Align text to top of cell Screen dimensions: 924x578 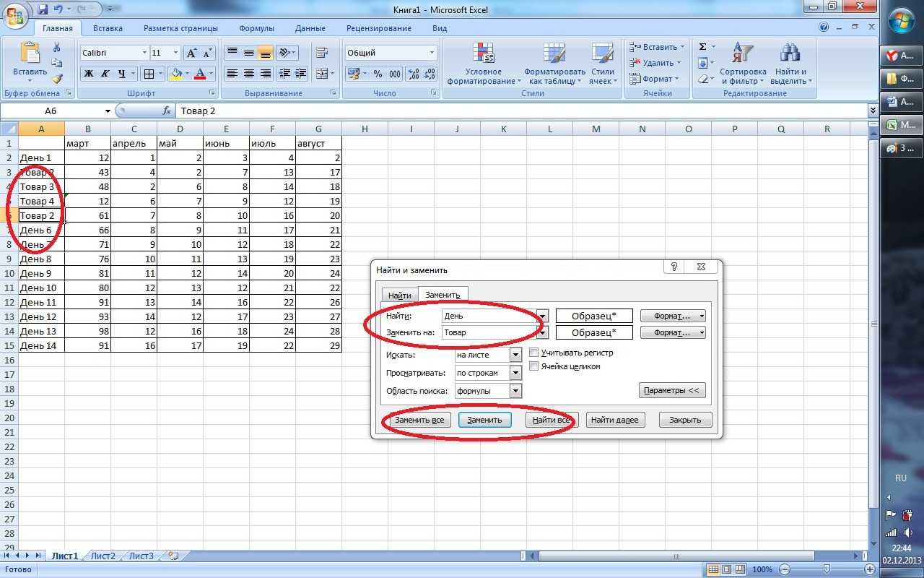(x=232, y=53)
